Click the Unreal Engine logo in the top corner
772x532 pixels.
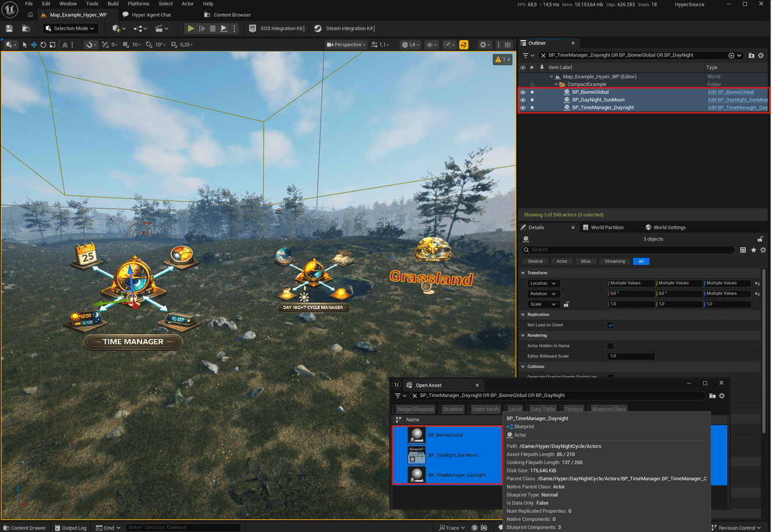pos(10,10)
